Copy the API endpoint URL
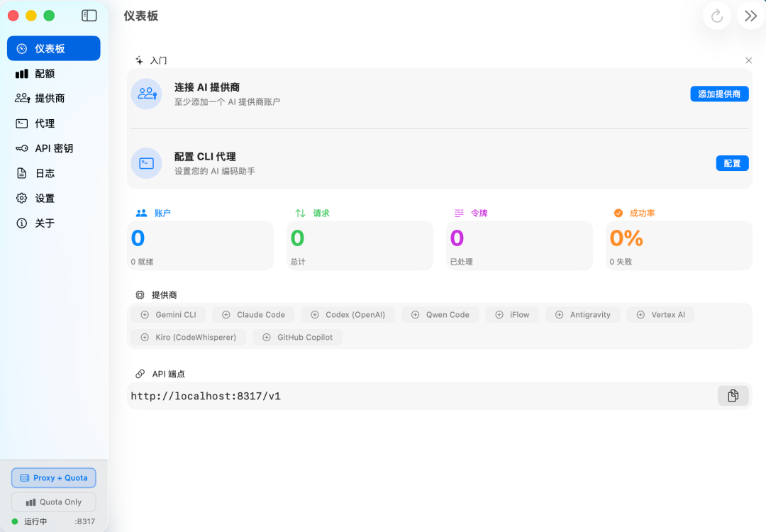Image resolution: width=766 pixels, height=532 pixels. pyautogui.click(x=733, y=396)
